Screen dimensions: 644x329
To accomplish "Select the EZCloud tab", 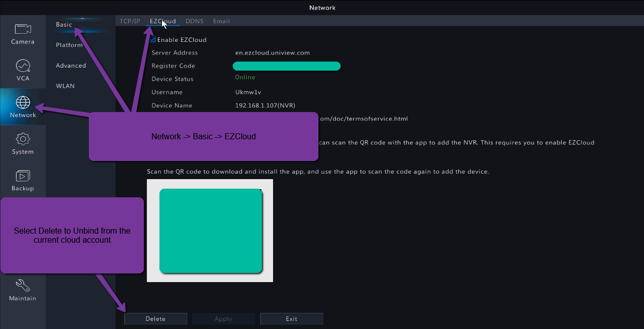I will tap(163, 21).
